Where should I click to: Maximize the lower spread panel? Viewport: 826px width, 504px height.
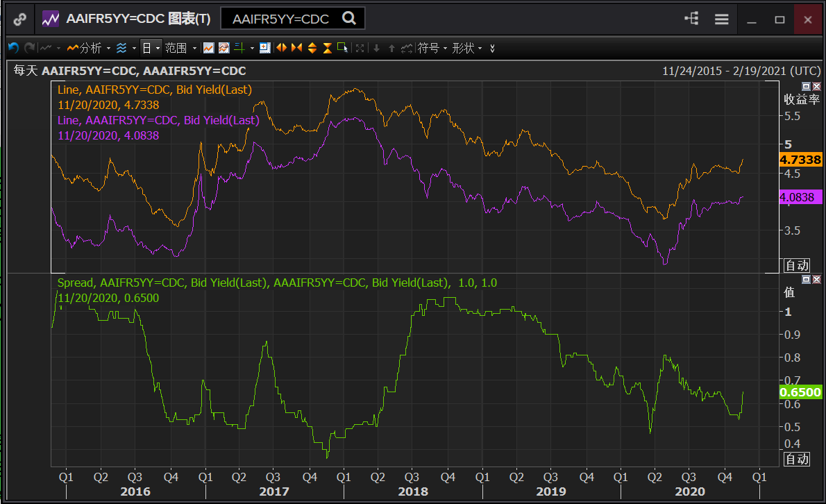(x=806, y=279)
